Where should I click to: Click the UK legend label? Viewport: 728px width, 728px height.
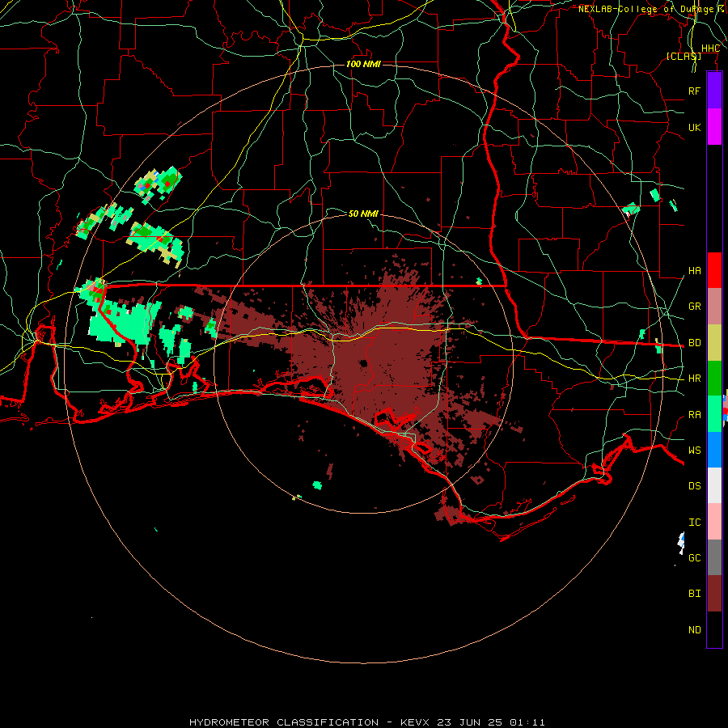coord(695,127)
